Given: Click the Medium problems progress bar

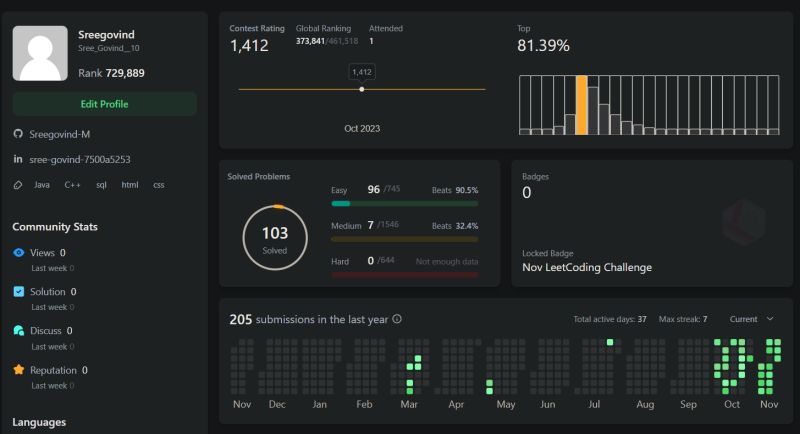Looking at the screenshot, I should [405, 239].
